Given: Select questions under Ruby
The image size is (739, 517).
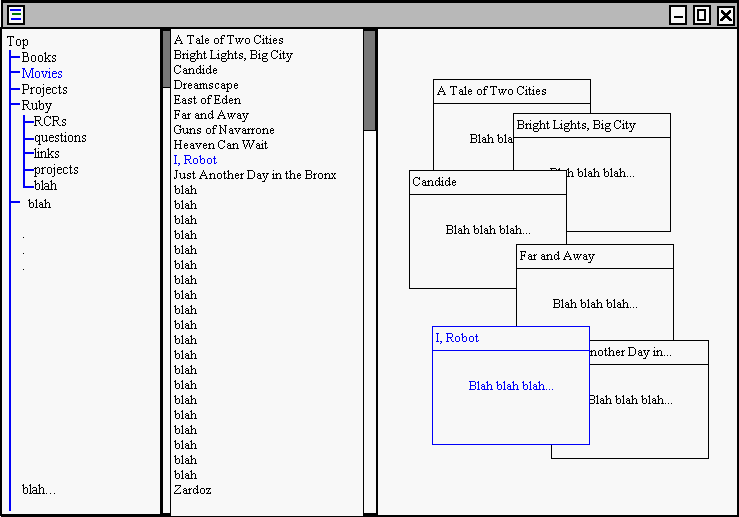Looking at the screenshot, I should (x=60, y=137).
